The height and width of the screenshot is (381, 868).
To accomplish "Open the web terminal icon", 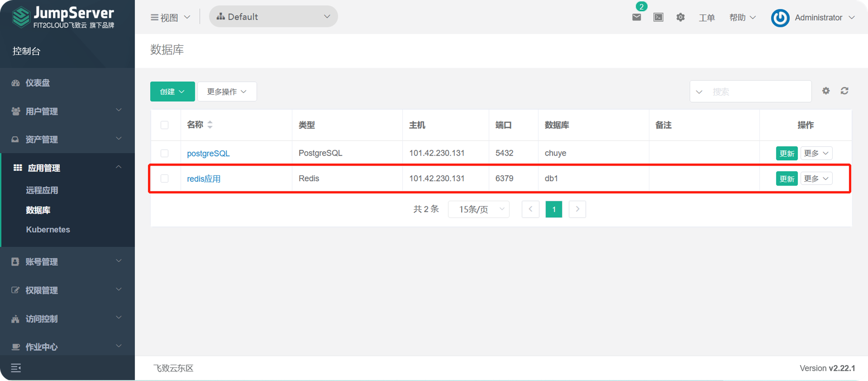I will pyautogui.click(x=658, y=17).
